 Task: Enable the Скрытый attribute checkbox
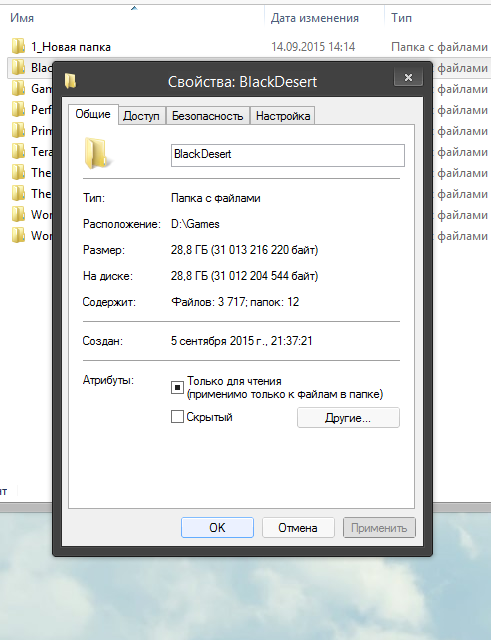point(177,417)
